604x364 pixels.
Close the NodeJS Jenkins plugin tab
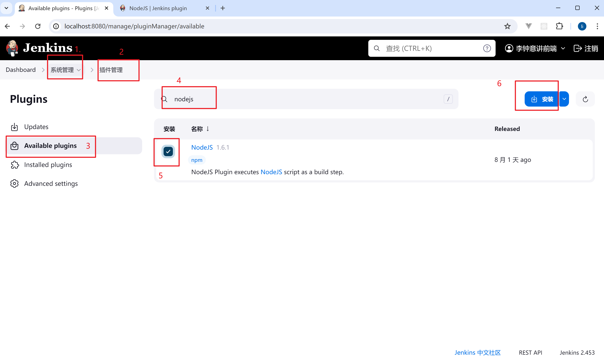point(207,8)
